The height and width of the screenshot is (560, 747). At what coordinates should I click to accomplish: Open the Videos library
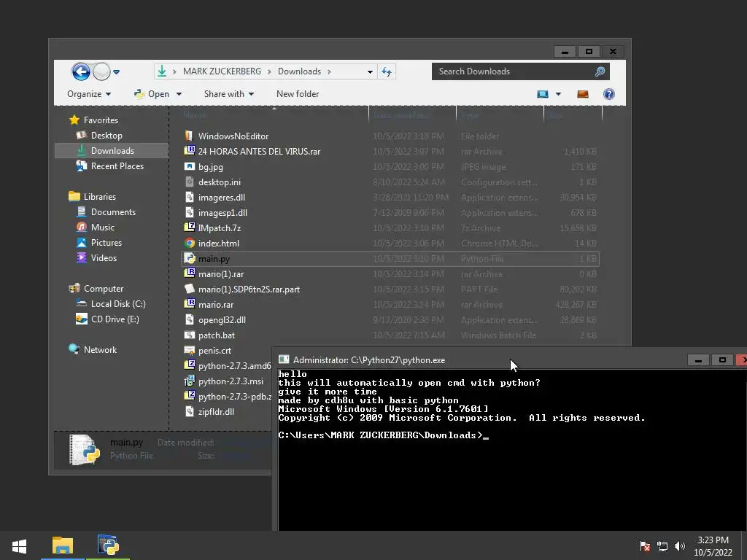point(96,257)
